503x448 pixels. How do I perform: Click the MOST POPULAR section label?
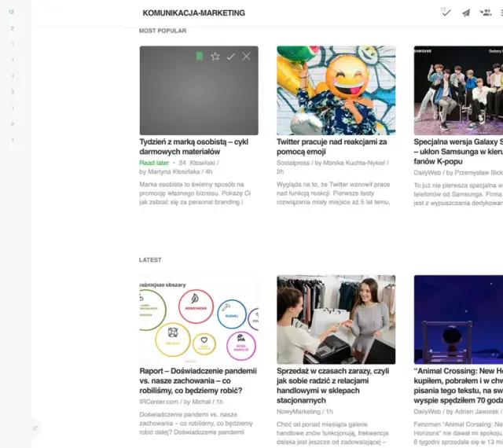[163, 31]
